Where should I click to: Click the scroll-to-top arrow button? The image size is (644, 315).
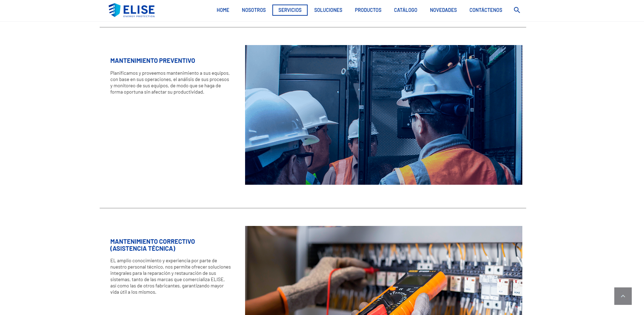tap(623, 296)
